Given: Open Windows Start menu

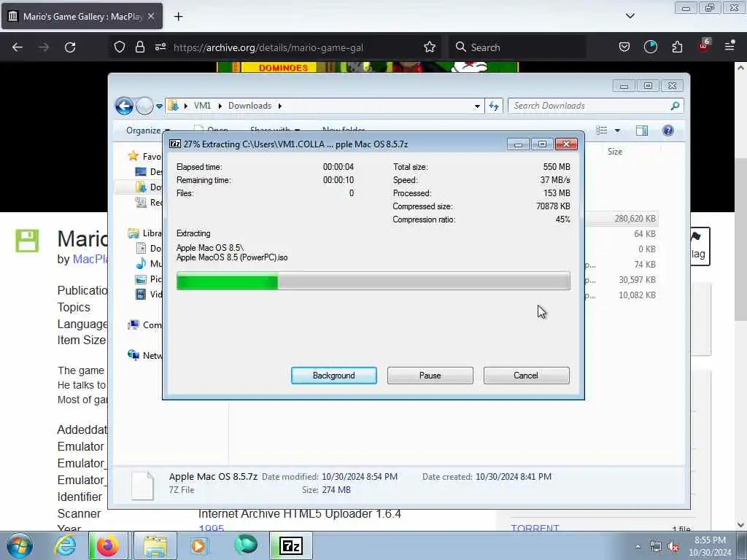Looking at the screenshot, I should (x=20, y=545).
